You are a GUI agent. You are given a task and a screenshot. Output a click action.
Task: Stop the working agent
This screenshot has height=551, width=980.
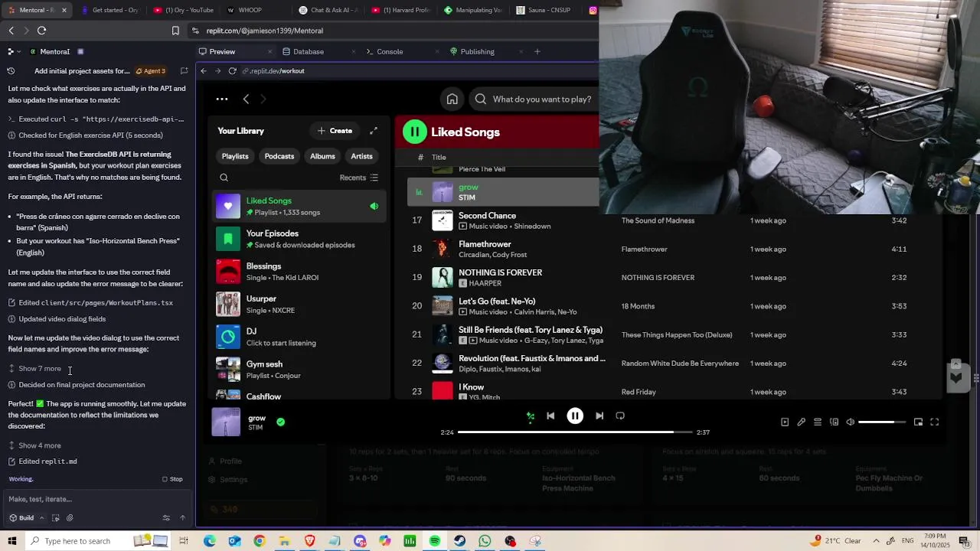coord(172,479)
